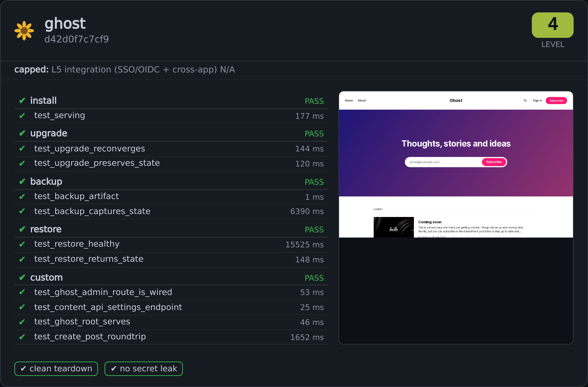Click the 15525 ms duration value
This screenshot has width=588, height=387.
pos(304,245)
